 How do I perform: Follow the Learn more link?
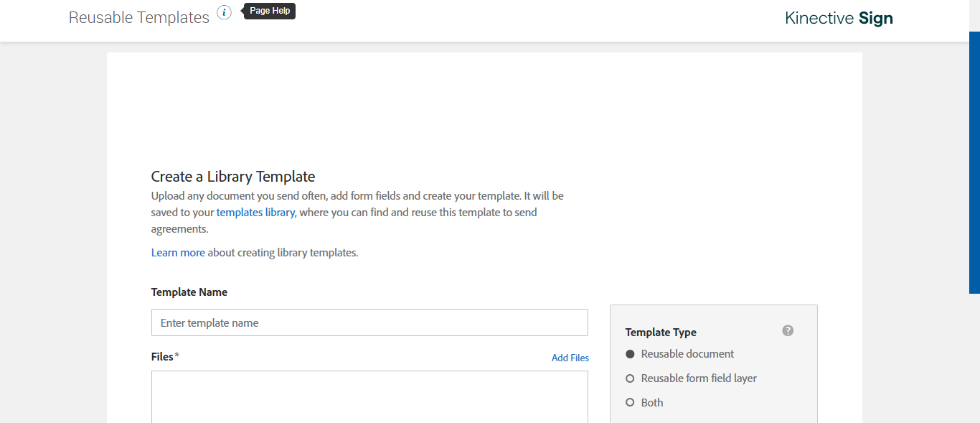[x=178, y=253]
